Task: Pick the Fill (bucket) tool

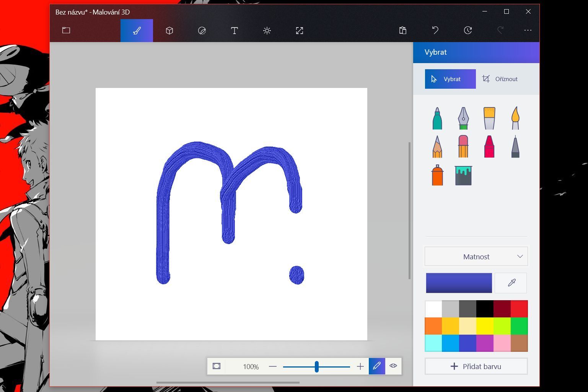Action: [x=463, y=176]
